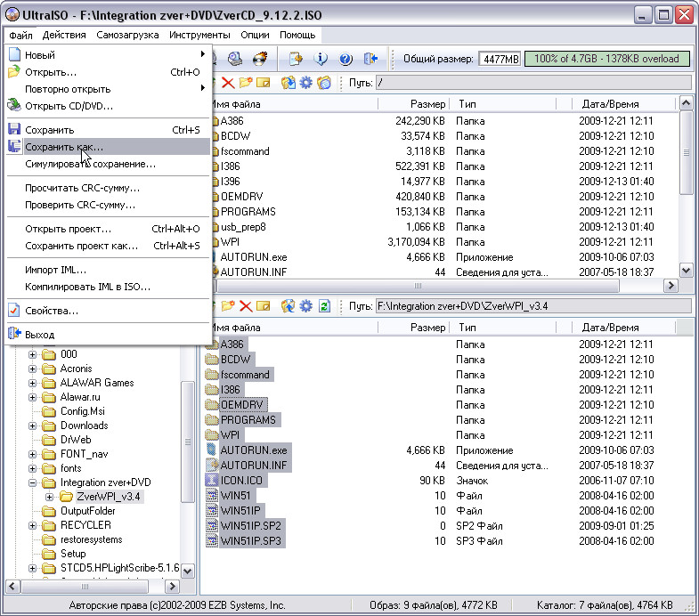
Task: Click the Rename icon in the local pane toolbar
Action: [264, 305]
